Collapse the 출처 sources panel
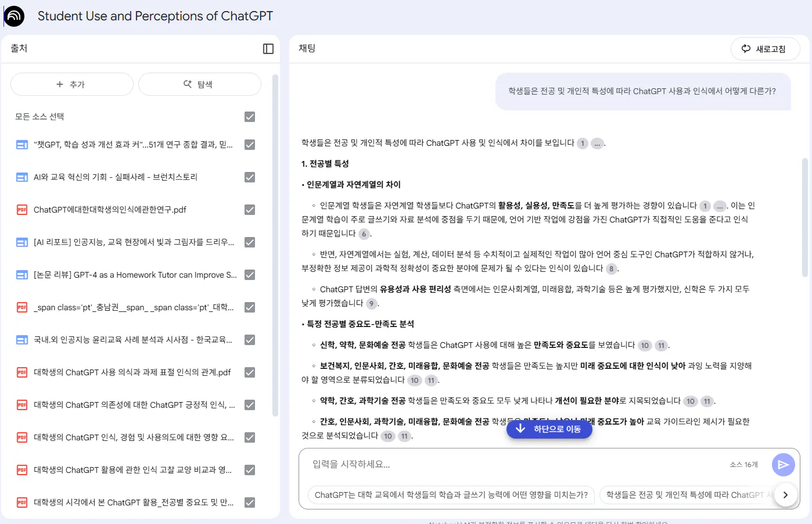 268,49
